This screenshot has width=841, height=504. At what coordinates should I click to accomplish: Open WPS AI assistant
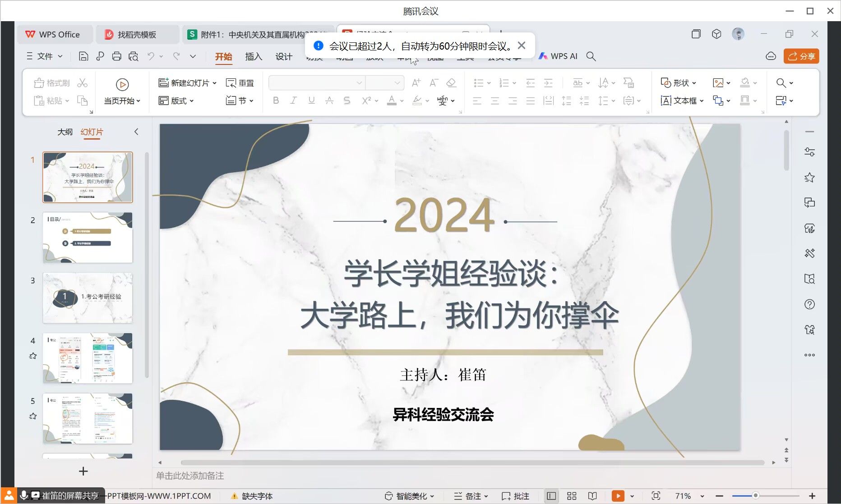click(x=559, y=56)
